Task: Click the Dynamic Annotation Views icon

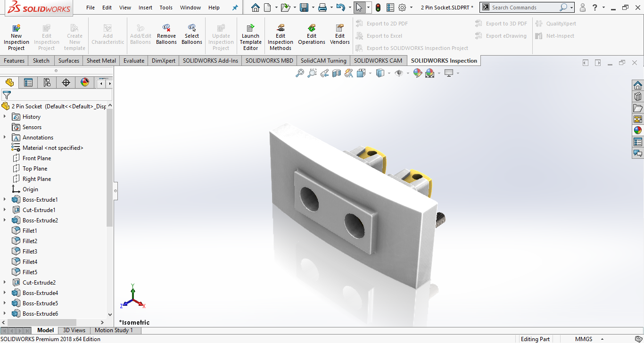Action: click(349, 73)
